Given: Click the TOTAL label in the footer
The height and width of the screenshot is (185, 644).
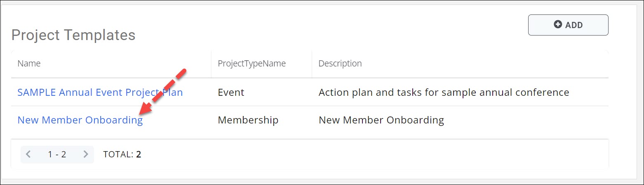Looking at the screenshot, I should coord(118,154).
